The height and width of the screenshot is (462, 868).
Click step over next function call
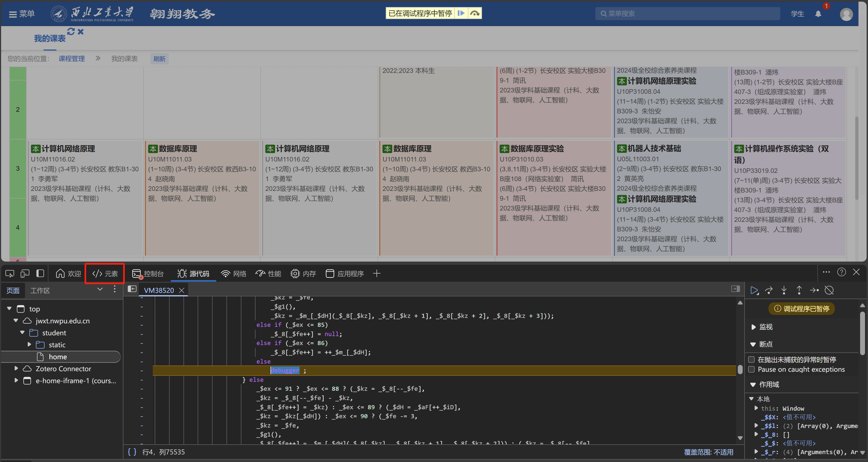769,290
